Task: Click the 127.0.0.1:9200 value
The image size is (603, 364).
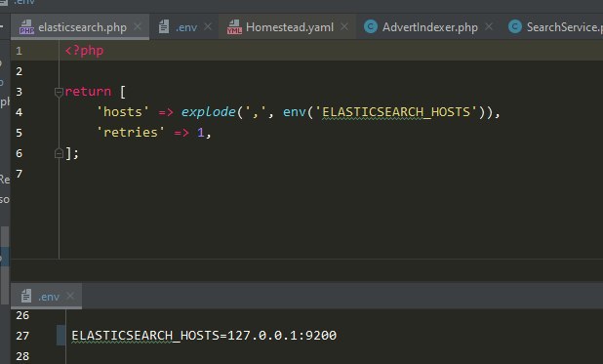Action: (x=282, y=336)
